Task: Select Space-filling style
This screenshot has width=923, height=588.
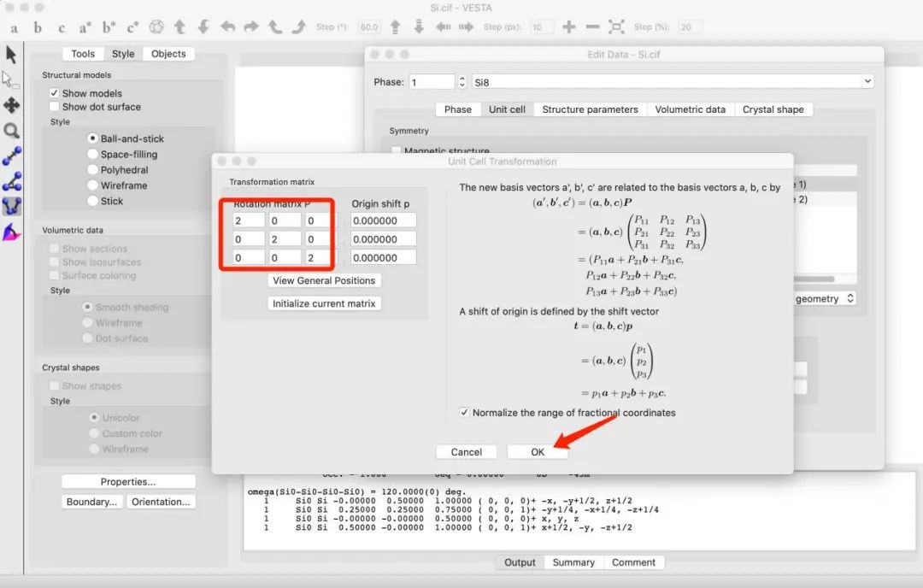Action: (x=92, y=154)
